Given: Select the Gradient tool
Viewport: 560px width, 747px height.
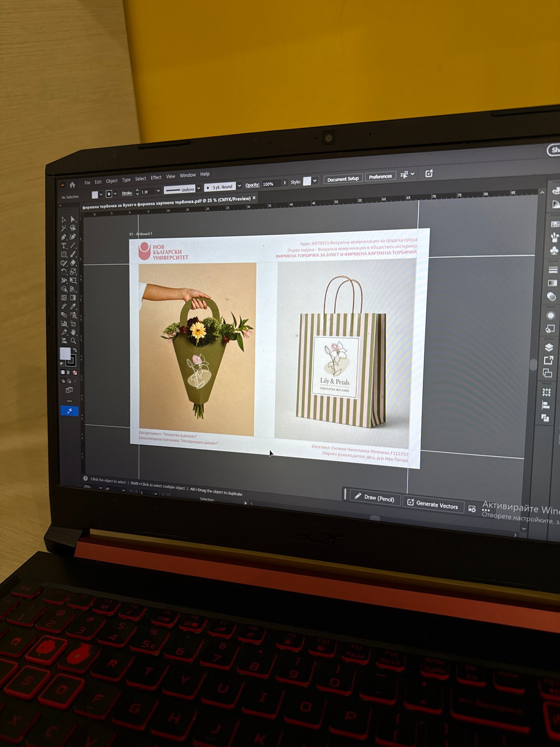Looking at the screenshot, I should click(73, 297).
